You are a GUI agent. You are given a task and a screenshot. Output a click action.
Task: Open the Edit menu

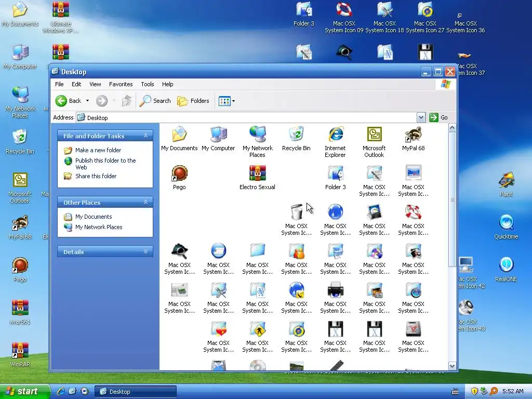point(76,84)
